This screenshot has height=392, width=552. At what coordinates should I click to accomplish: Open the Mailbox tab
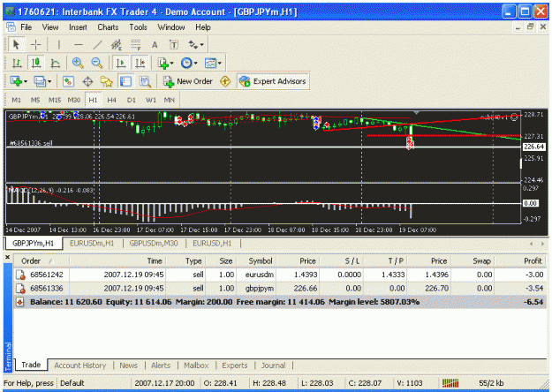point(196,366)
